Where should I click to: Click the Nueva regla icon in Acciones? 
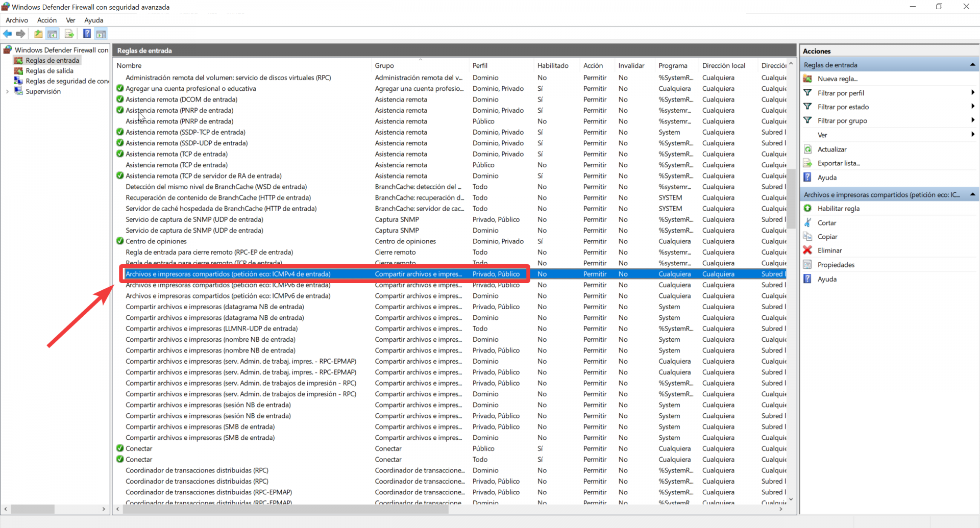(807, 79)
